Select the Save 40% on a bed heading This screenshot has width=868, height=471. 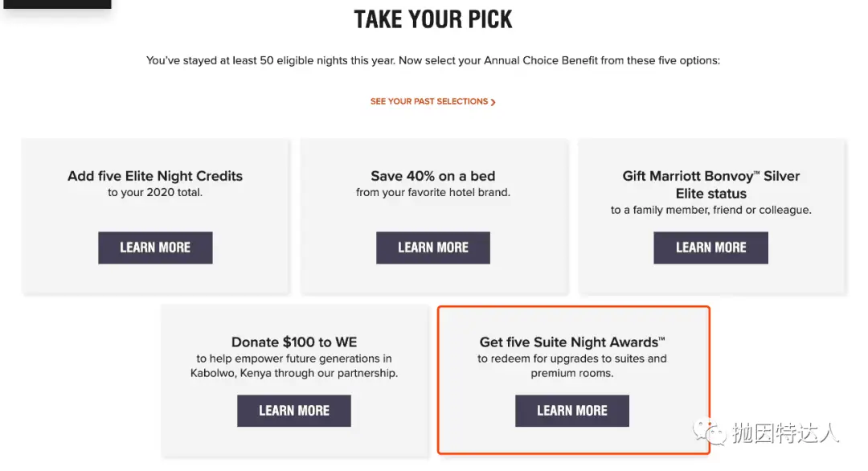[x=433, y=176]
